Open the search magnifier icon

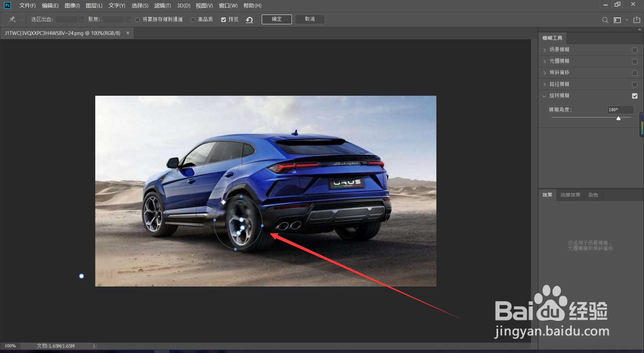(605, 20)
